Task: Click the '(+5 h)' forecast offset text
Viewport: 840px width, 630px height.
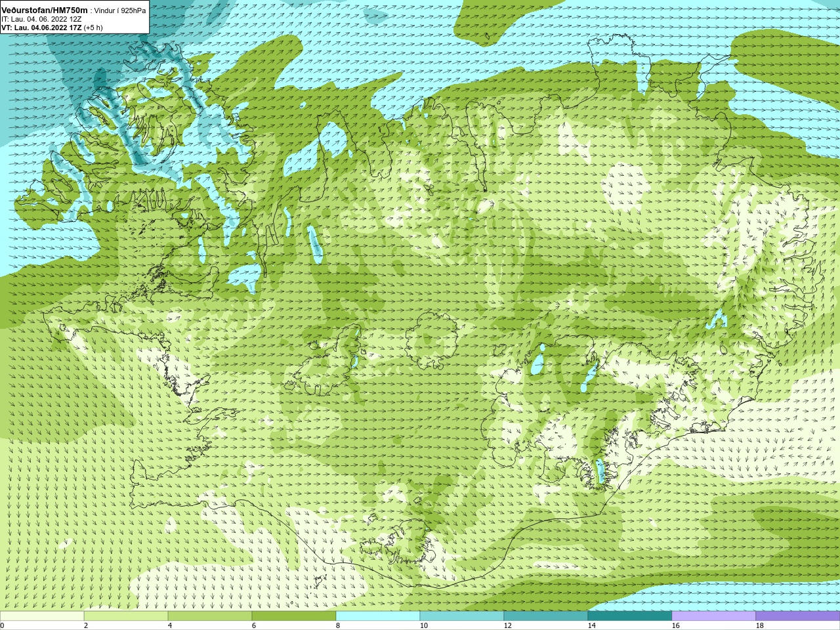Action: [93, 28]
